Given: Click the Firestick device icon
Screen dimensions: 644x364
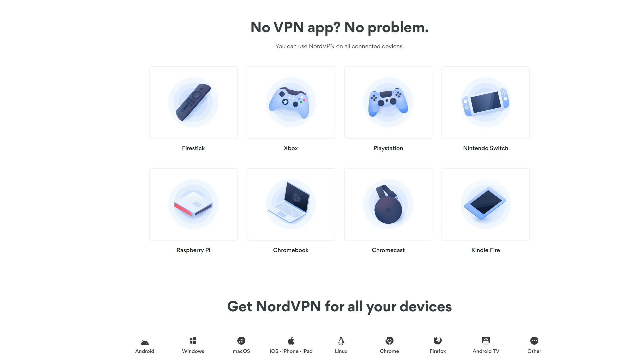Looking at the screenshot, I should 193,102.
